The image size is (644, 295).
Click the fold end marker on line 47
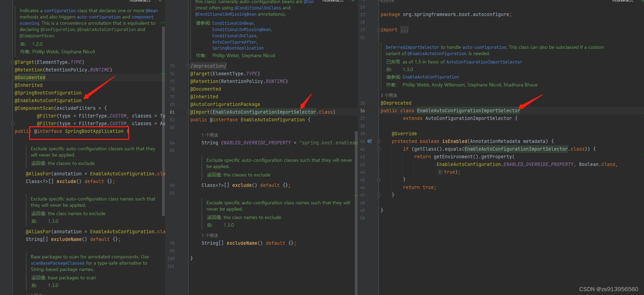click(x=379, y=195)
